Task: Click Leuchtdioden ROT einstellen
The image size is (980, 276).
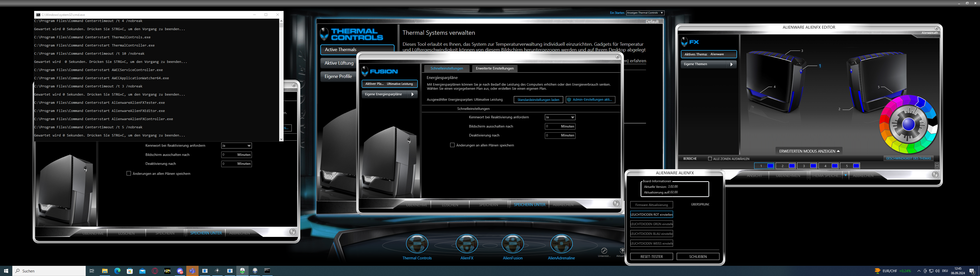Action: (x=651, y=215)
